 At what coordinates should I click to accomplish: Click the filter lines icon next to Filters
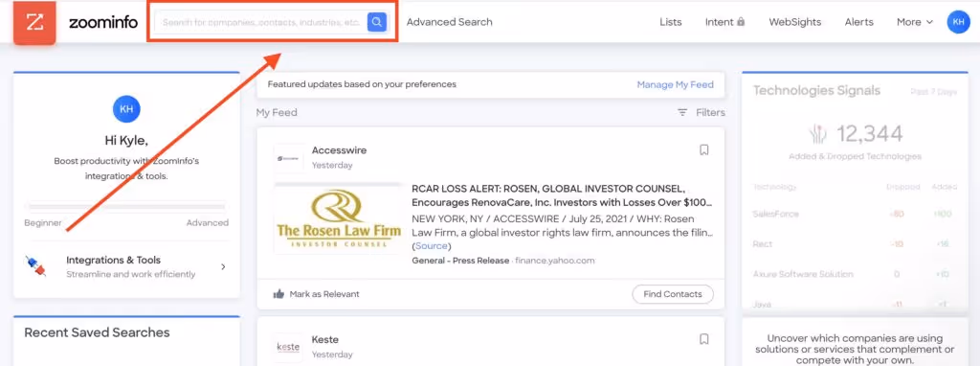click(682, 113)
